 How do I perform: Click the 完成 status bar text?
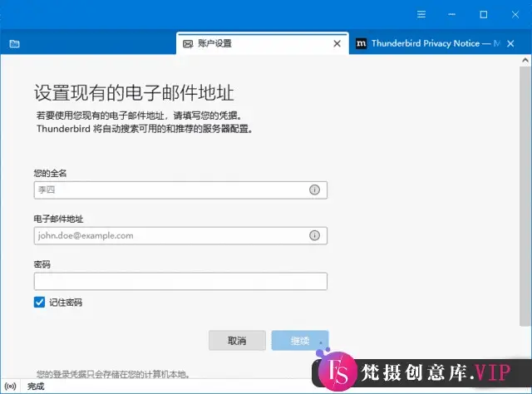pyautogui.click(x=36, y=387)
